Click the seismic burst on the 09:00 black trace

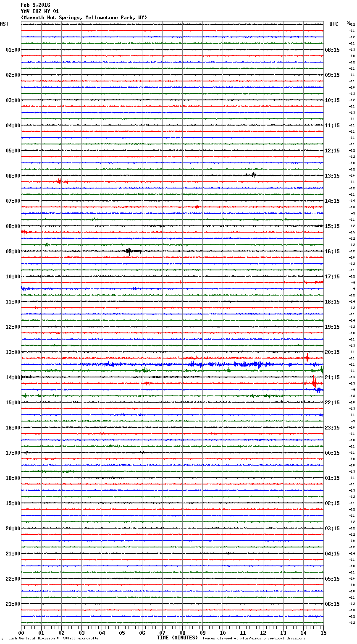pyautogui.click(x=129, y=251)
